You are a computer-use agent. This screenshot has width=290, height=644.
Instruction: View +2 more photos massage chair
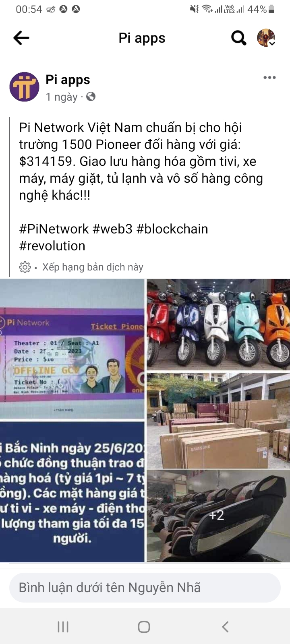[218, 516]
